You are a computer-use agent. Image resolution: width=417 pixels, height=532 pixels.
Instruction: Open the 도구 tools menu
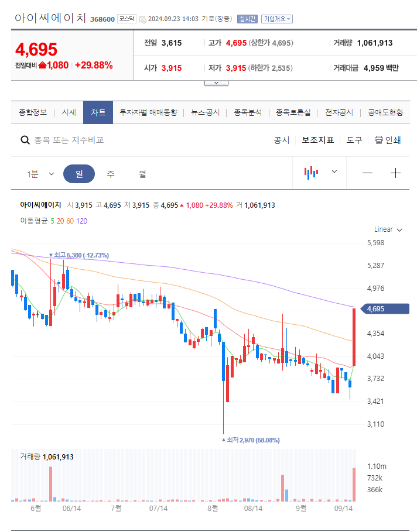pyautogui.click(x=354, y=140)
